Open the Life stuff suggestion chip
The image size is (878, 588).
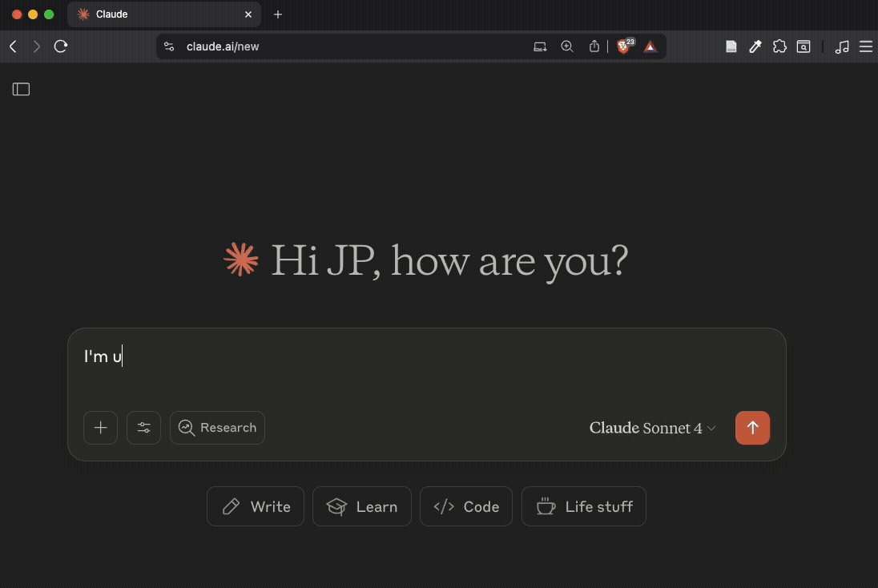[x=583, y=506]
